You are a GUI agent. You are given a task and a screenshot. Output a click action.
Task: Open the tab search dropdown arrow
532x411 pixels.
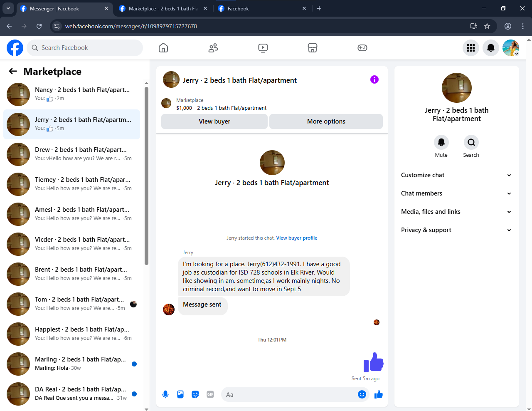(x=8, y=8)
